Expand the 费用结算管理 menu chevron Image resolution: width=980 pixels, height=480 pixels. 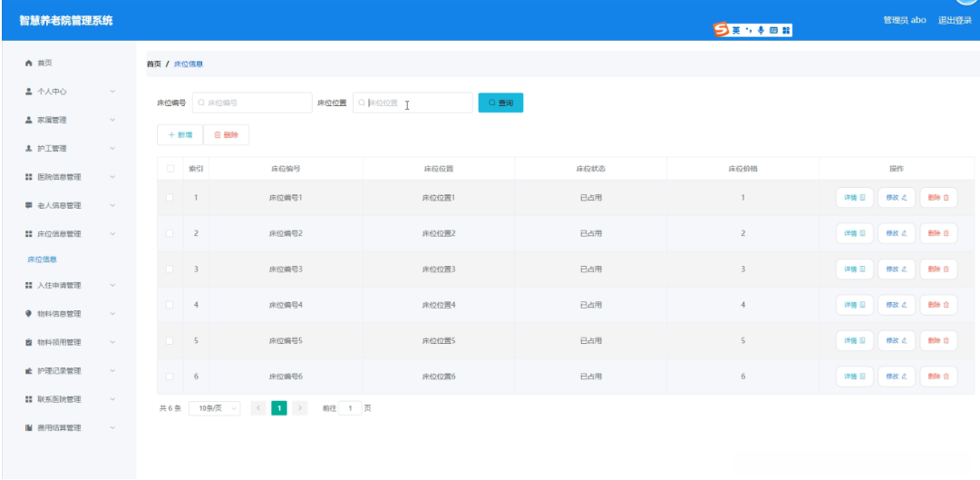pos(112,428)
